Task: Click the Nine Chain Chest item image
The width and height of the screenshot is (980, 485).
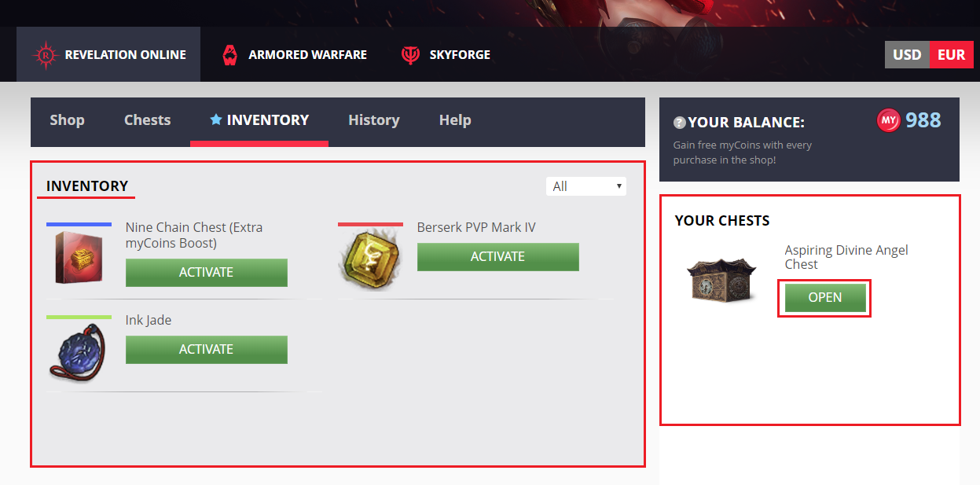Action: pos(79,257)
